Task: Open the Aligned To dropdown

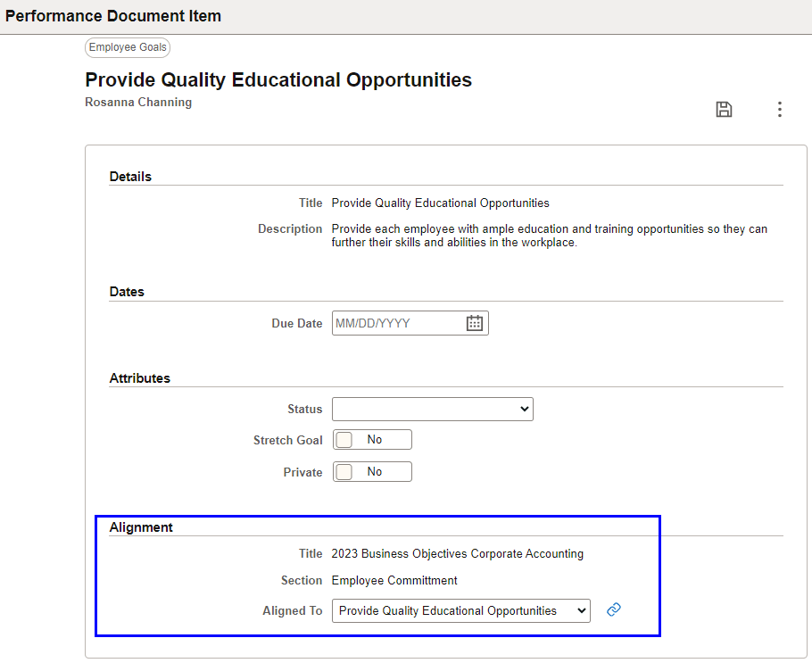Action: tap(461, 610)
